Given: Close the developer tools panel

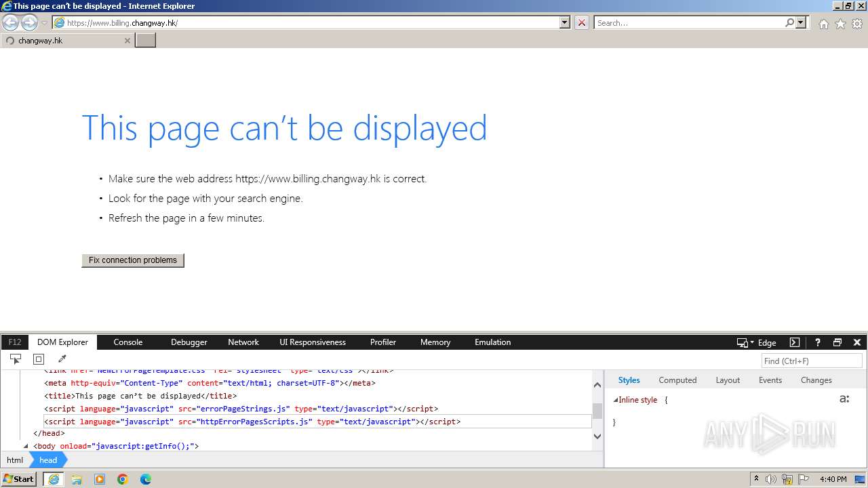Looking at the screenshot, I should click(x=857, y=342).
